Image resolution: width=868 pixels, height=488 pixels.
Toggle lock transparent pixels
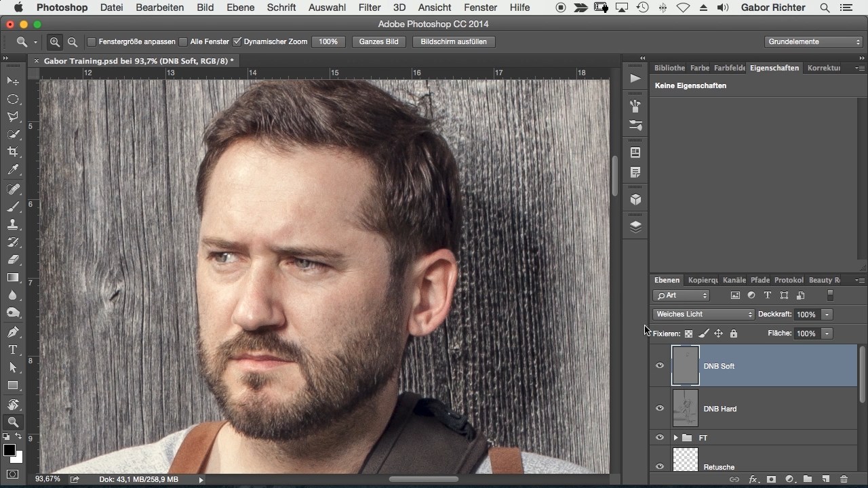pyautogui.click(x=688, y=333)
